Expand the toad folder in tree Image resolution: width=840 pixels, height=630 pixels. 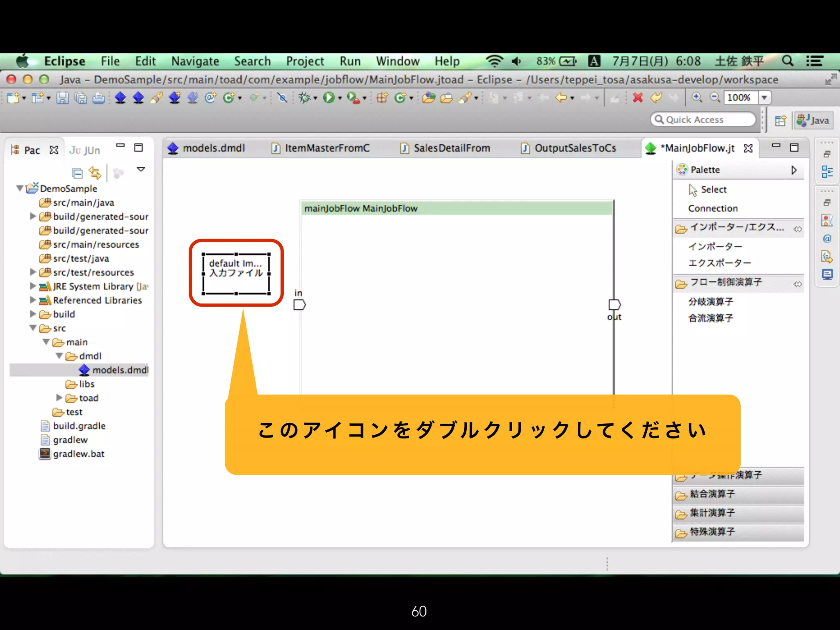click(59, 397)
